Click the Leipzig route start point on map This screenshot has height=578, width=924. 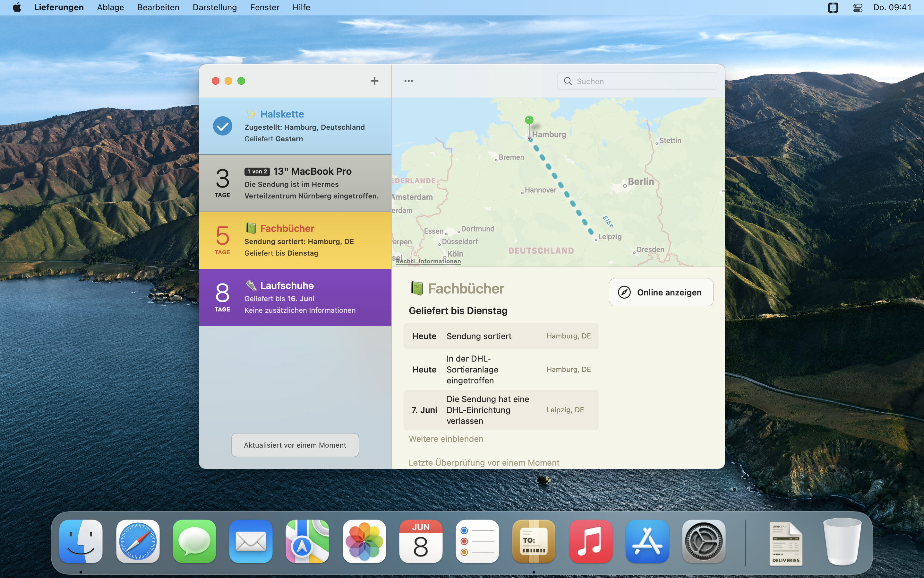click(x=596, y=240)
